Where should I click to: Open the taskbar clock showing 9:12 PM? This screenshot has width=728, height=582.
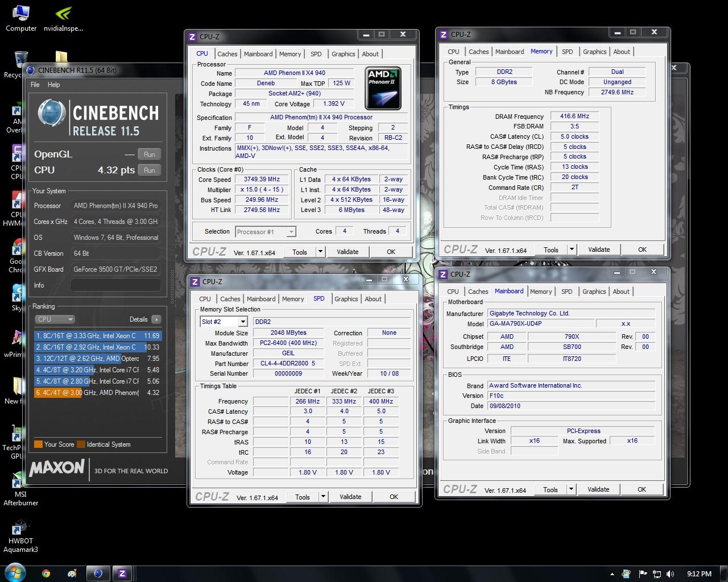pos(699,574)
